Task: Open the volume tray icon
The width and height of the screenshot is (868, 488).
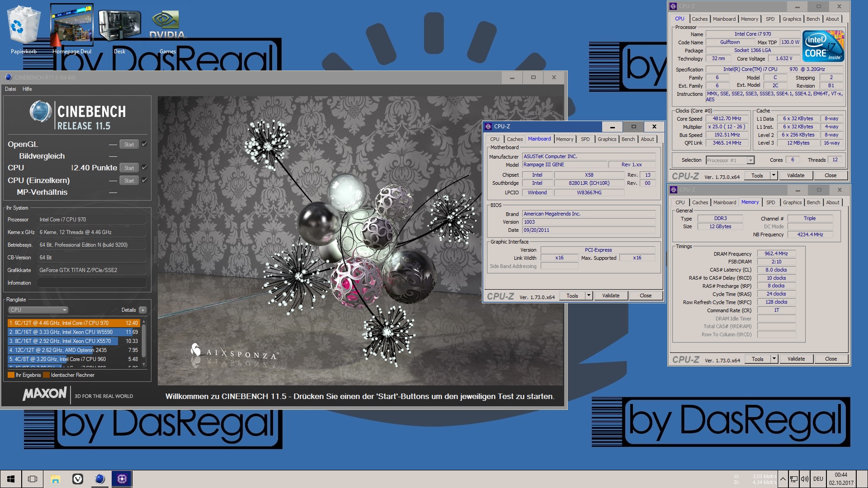Action: tap(805, 479)
